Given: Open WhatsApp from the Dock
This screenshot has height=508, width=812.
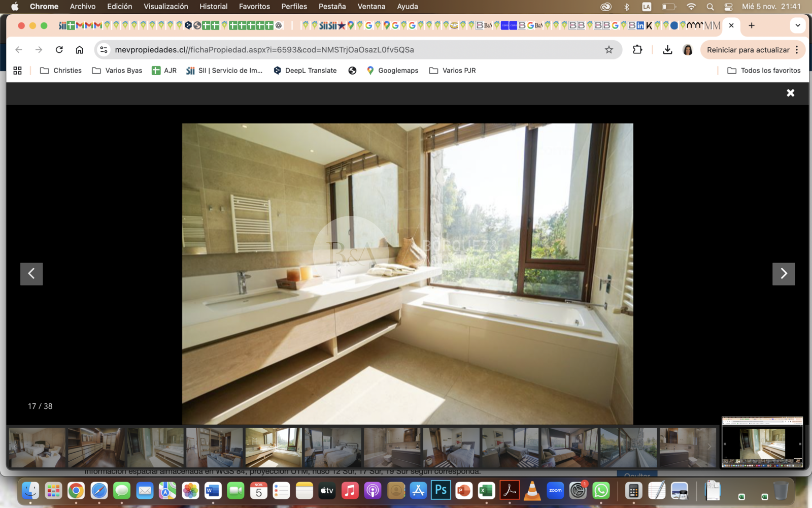Looking at the screenshot, I should click(x=601, y=491).
